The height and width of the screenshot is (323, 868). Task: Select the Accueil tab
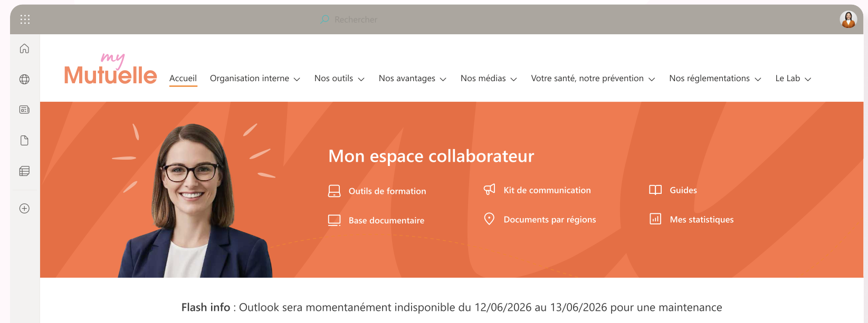pos(183,79)
